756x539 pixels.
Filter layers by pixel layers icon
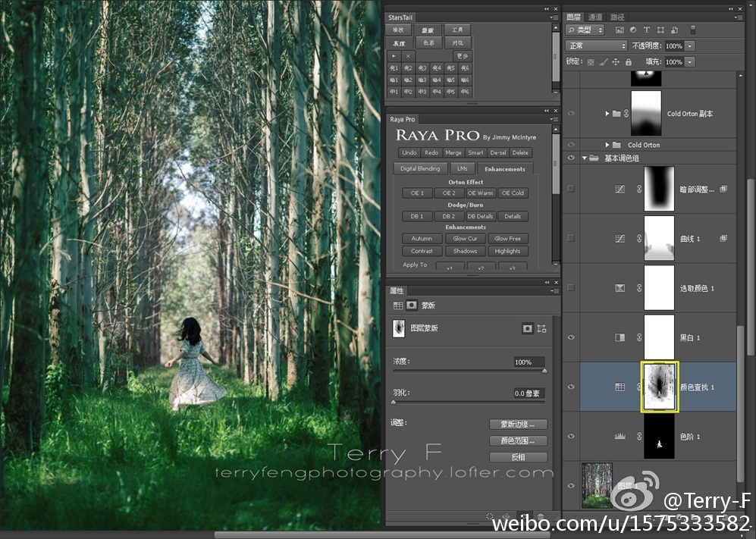[x=620, y=30]
